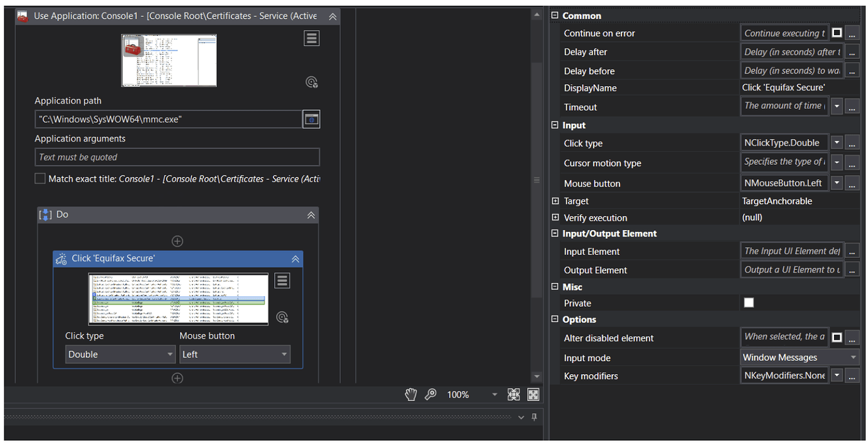868x444 pixels.
Task: Open the Mouse button dropdown showing Left
Action: [235, 354]
